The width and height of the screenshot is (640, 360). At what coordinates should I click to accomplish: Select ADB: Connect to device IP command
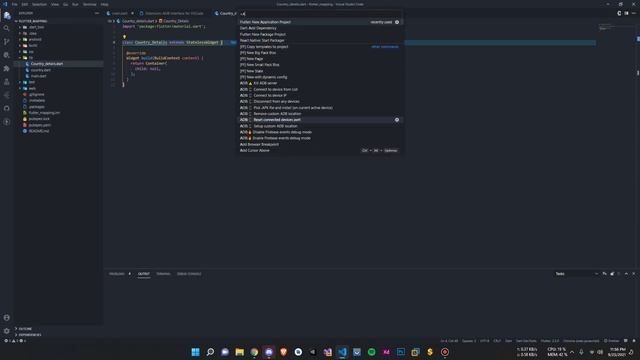pos(320,96)
